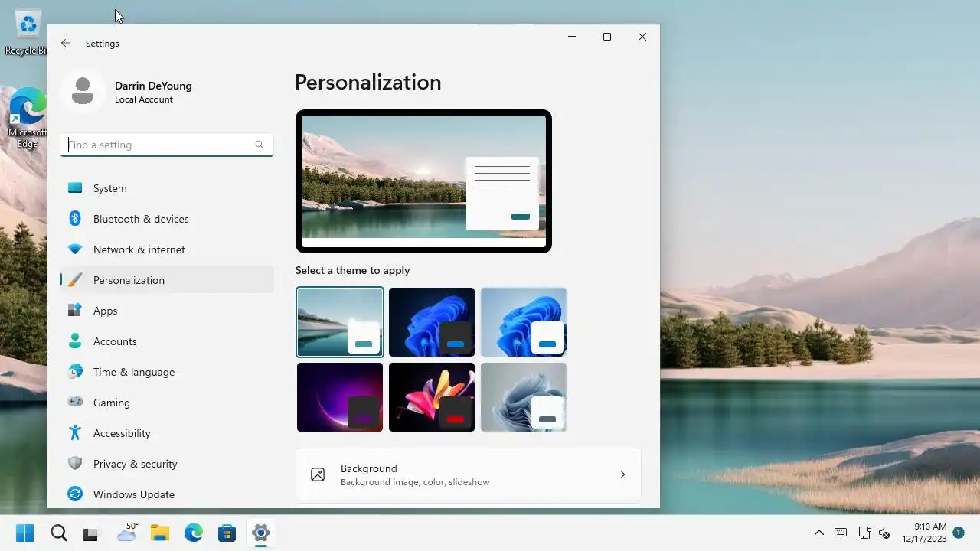980x551 pixels.
Task: Click the Local Account text
Action: [x=144, y=99]
